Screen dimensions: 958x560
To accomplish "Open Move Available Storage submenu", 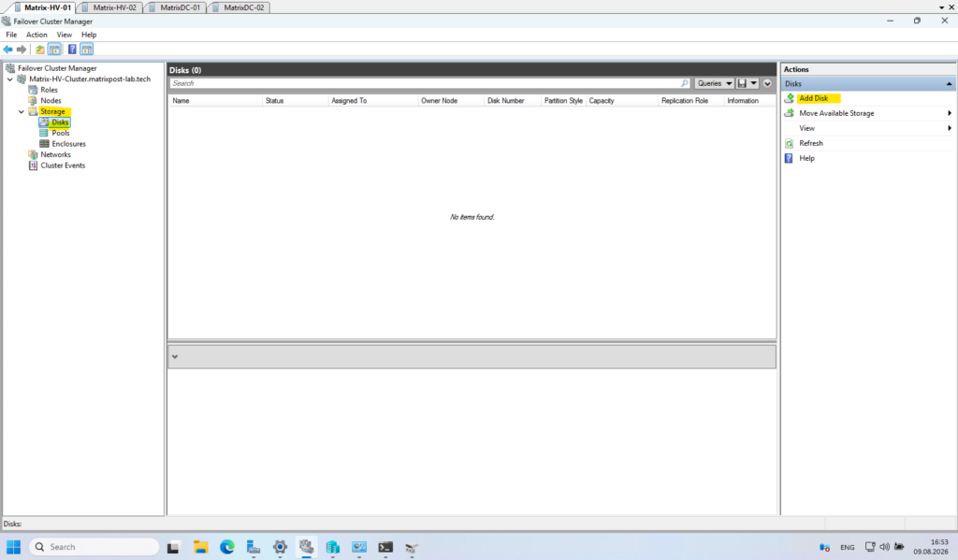I will pyautogui.click(x=867, y=113).
